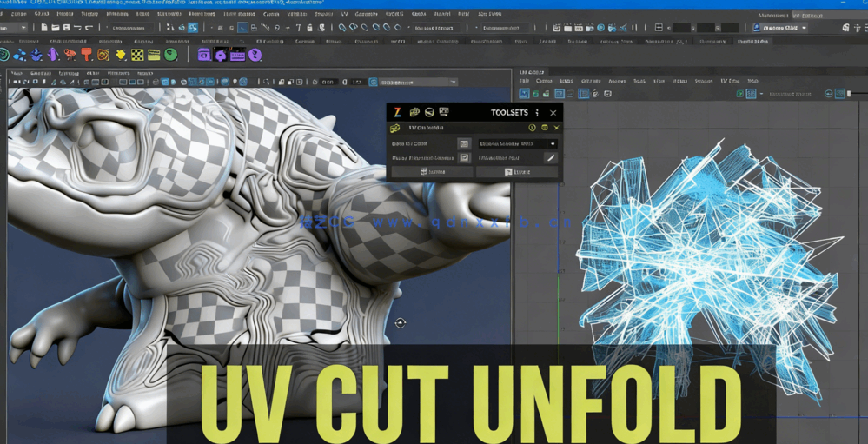The height and width of the screenshot is (444, 868).
Task: Click the open folder icon in top toolbar
Action: [56, 28]
